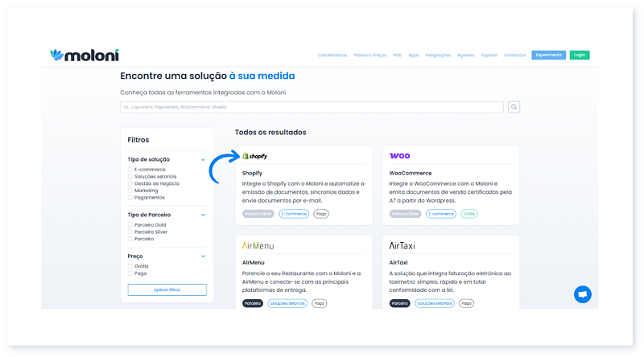This screenshot has height=357, width=644.
Task: Tick the Grátis price checkbox
Action: pos(130,265)
